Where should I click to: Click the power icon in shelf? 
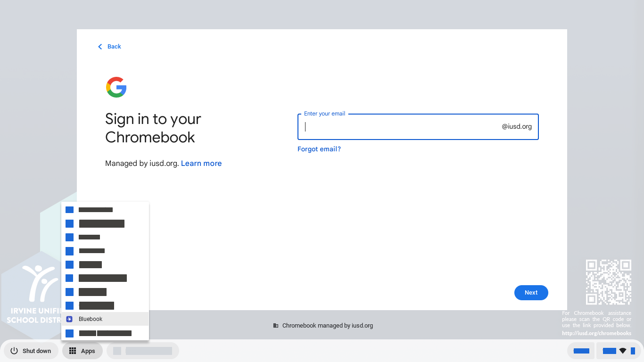click(14, 351)
